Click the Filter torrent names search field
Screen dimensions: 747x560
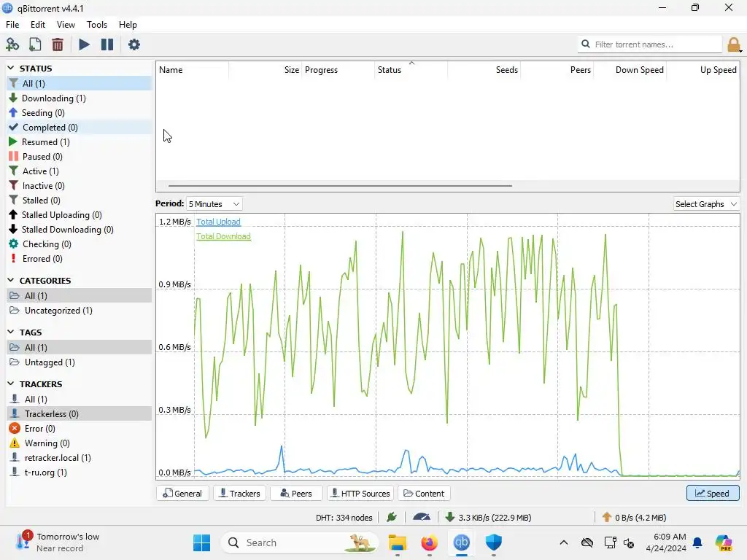[650, 44]
